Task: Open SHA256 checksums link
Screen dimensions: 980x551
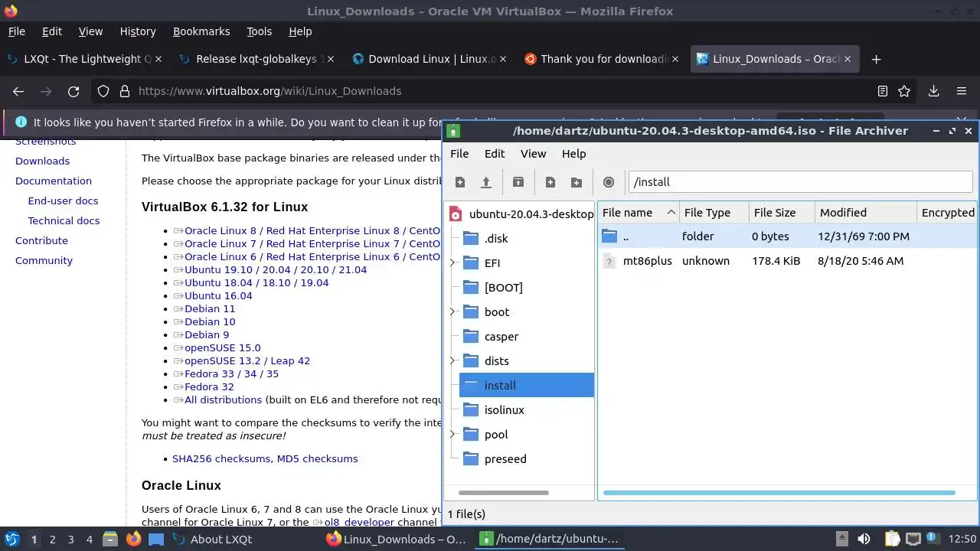Action: [221, 458]
